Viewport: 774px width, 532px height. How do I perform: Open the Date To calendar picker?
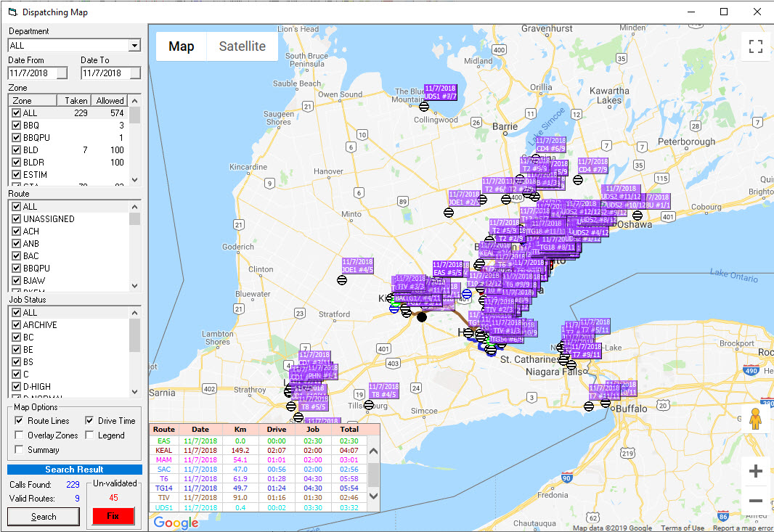[135, 73]
